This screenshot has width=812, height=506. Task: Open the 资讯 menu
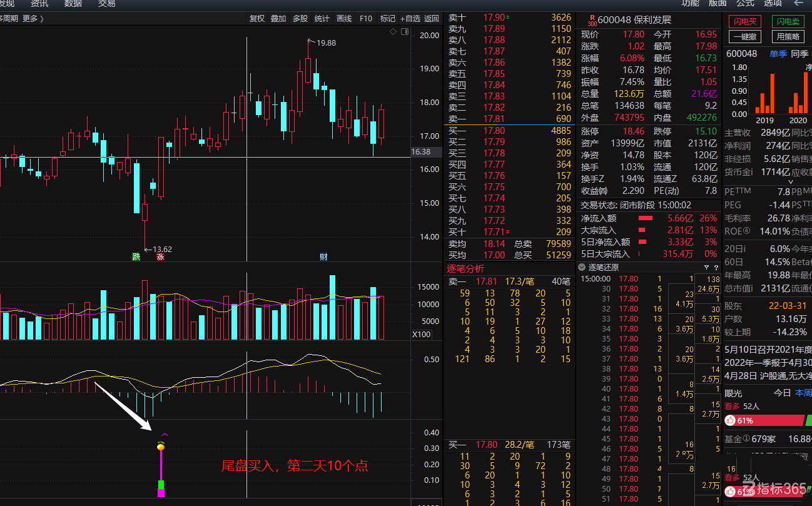click(x=39, y=4)
